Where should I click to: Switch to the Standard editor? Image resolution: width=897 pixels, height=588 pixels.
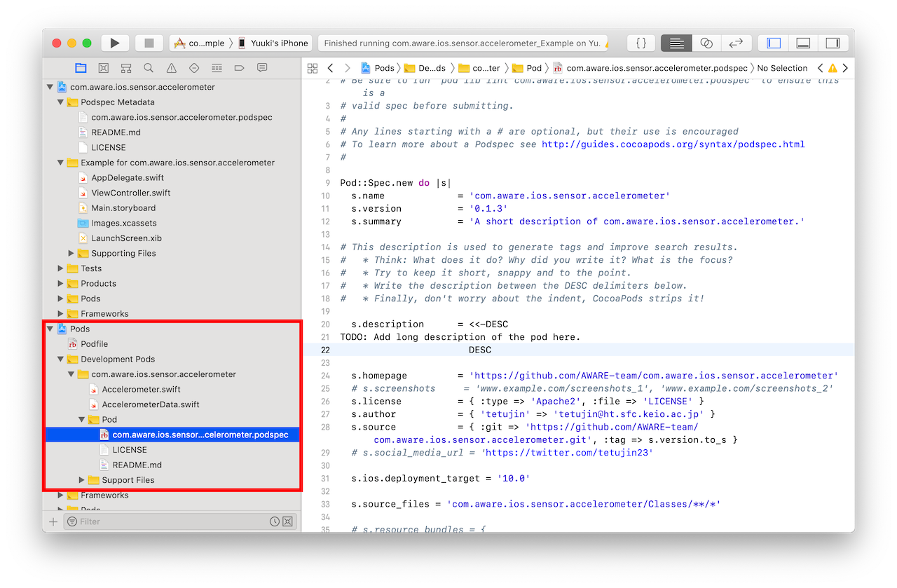[676, 43]
